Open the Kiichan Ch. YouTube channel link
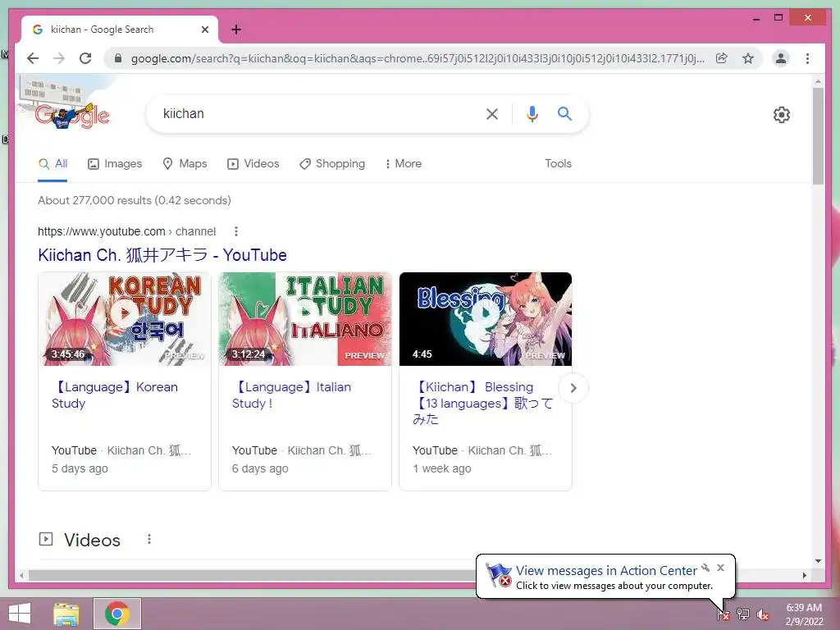 pos(162,255)
